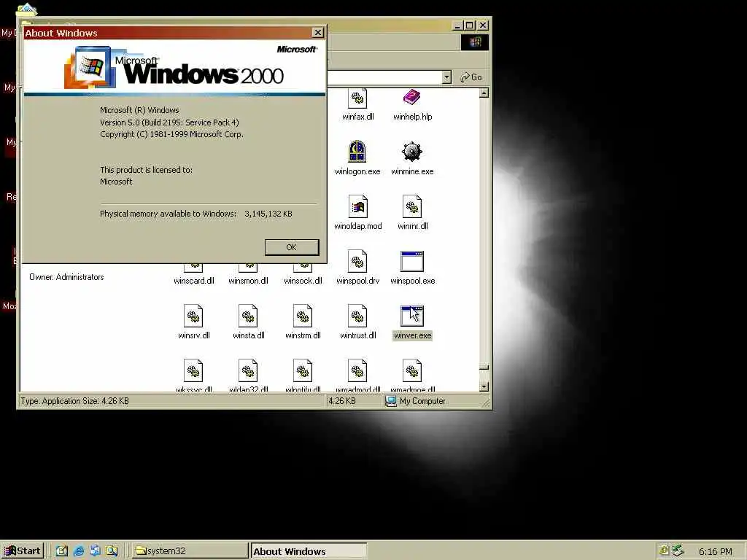Click the Windows logo throbber in Explorer
The image size is (747, 560).
coord(474,42)
